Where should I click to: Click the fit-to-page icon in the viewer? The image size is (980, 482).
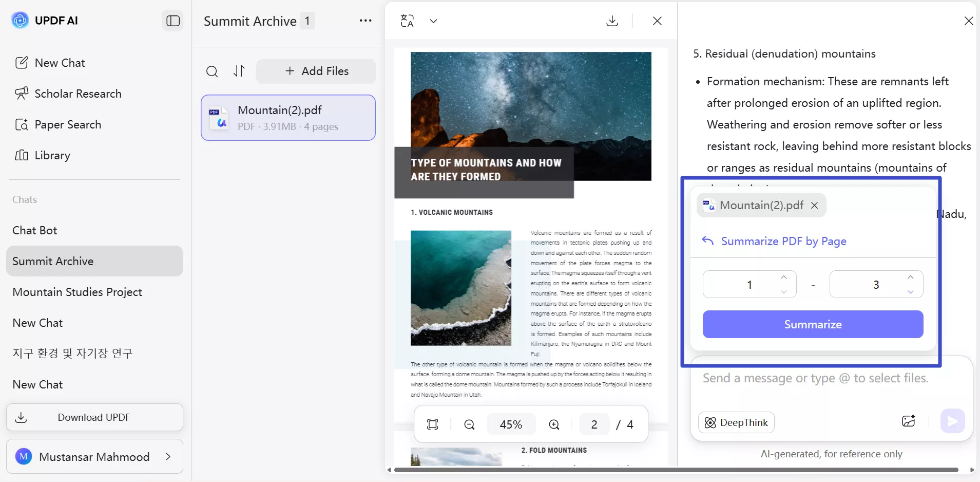tap(432, 424)
